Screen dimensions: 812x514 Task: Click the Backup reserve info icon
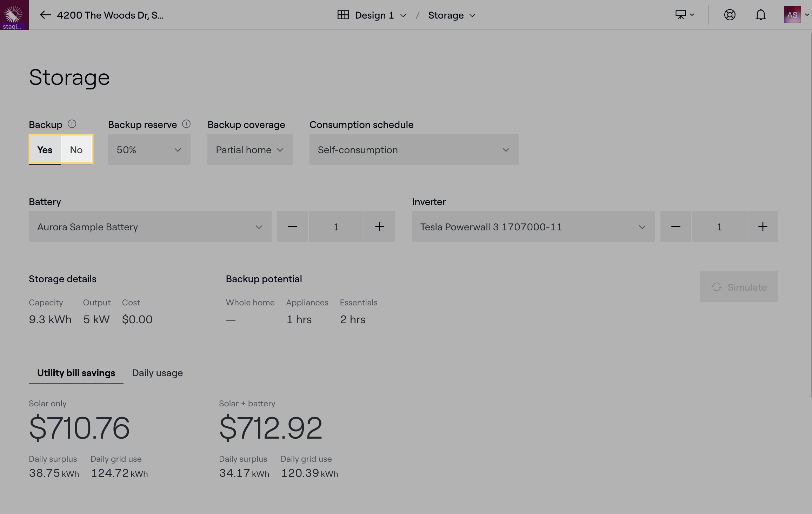pos(186,124)
